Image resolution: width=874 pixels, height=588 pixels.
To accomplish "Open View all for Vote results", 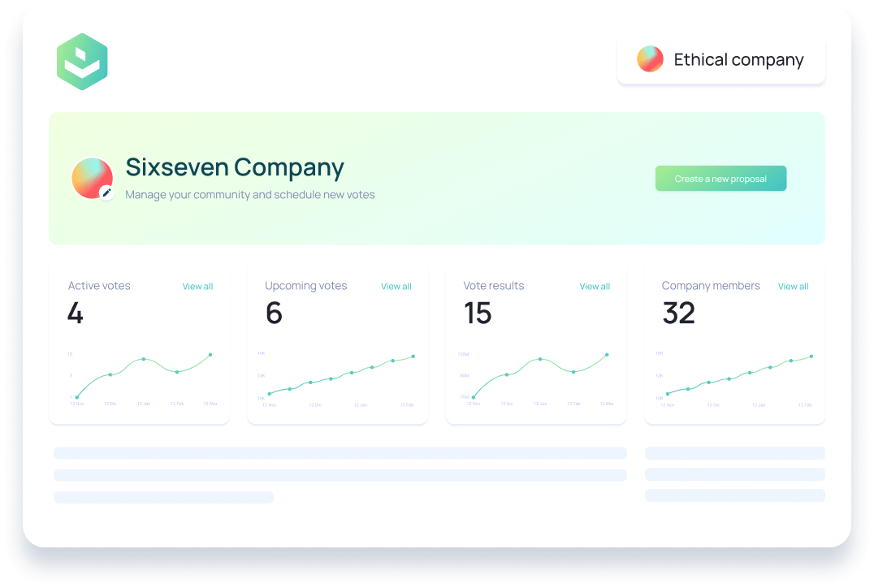I will coord(595,286).
